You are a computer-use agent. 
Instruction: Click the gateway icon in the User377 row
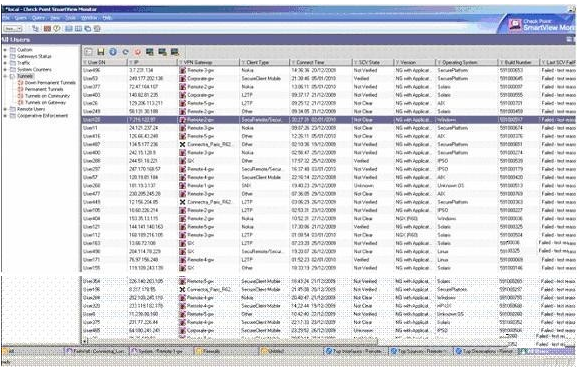coord(182,87)
